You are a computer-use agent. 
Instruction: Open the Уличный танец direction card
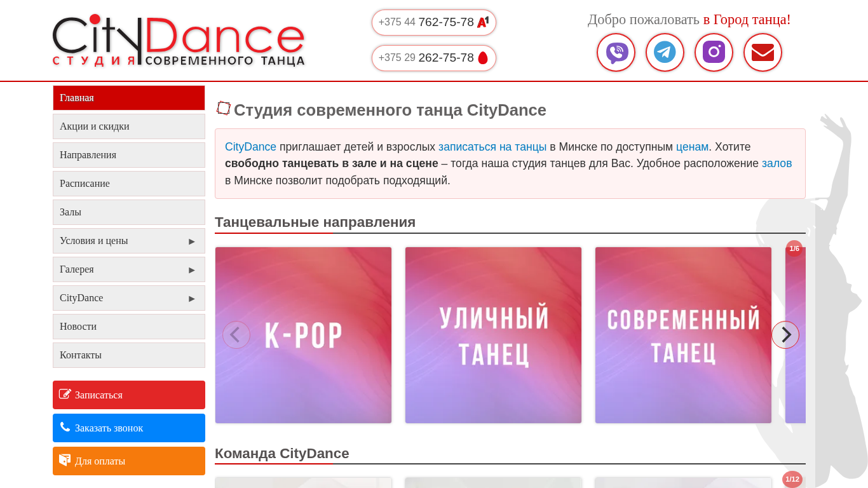(493, 335)
